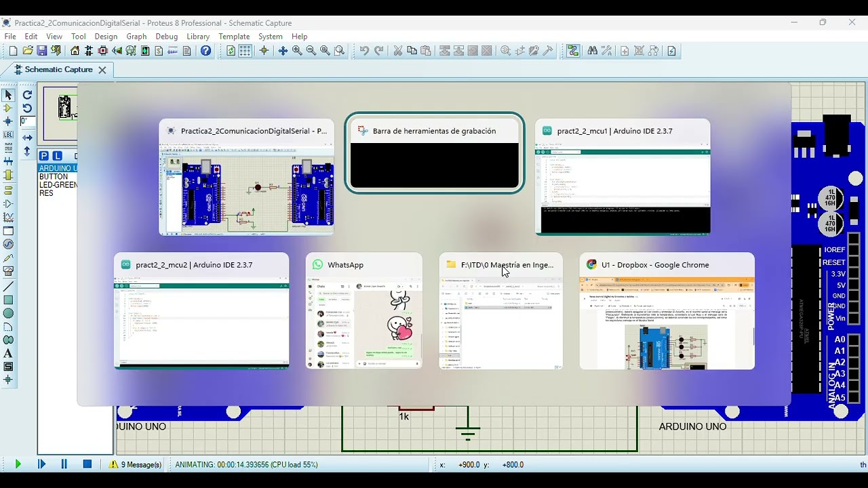Flip vertically with Y-mirror icon
This screenshot has height=488, width=868.
pyautogui.click(x=27, y=152)
